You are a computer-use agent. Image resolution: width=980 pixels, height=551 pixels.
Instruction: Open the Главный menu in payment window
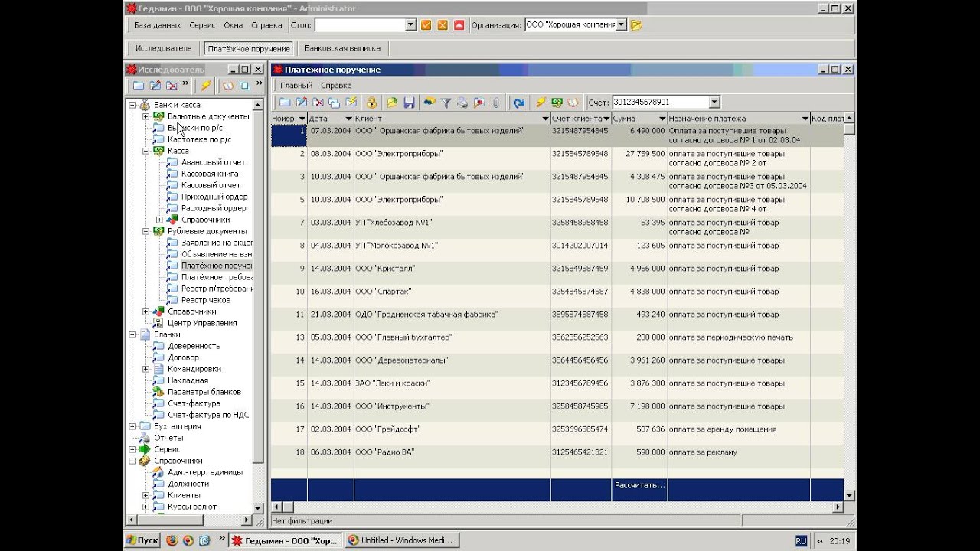[x=296, y=86]
